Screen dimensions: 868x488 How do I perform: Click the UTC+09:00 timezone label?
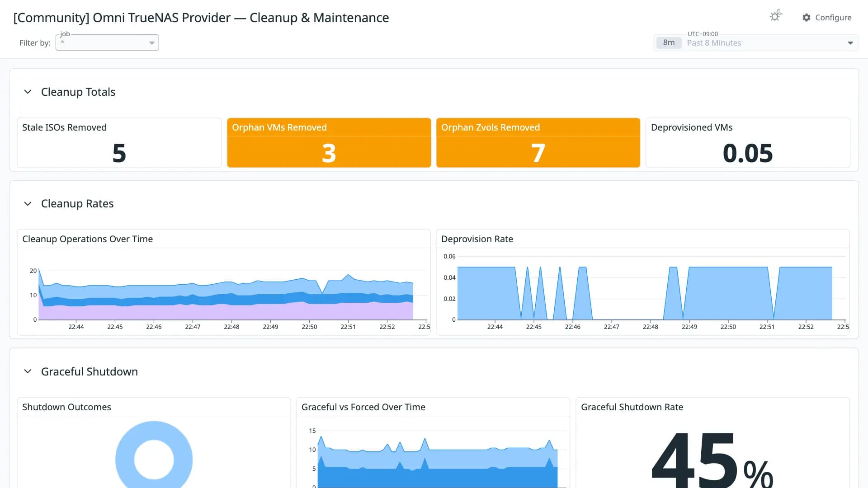(703, 34)
